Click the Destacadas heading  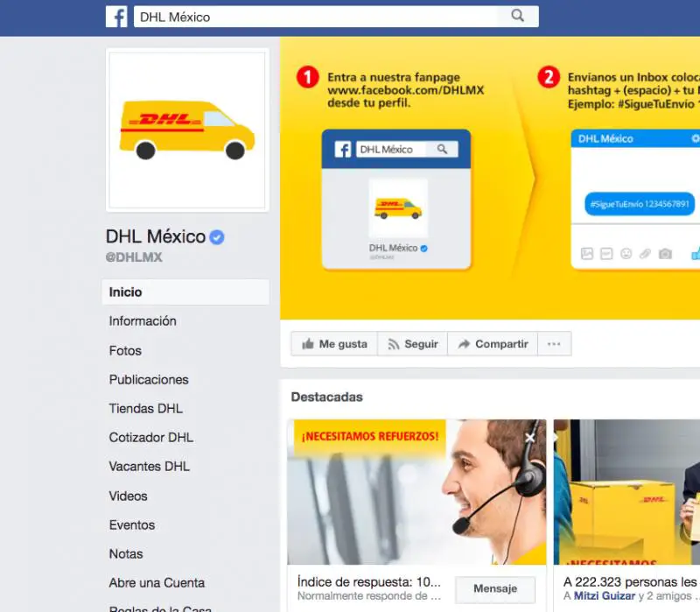326,397
